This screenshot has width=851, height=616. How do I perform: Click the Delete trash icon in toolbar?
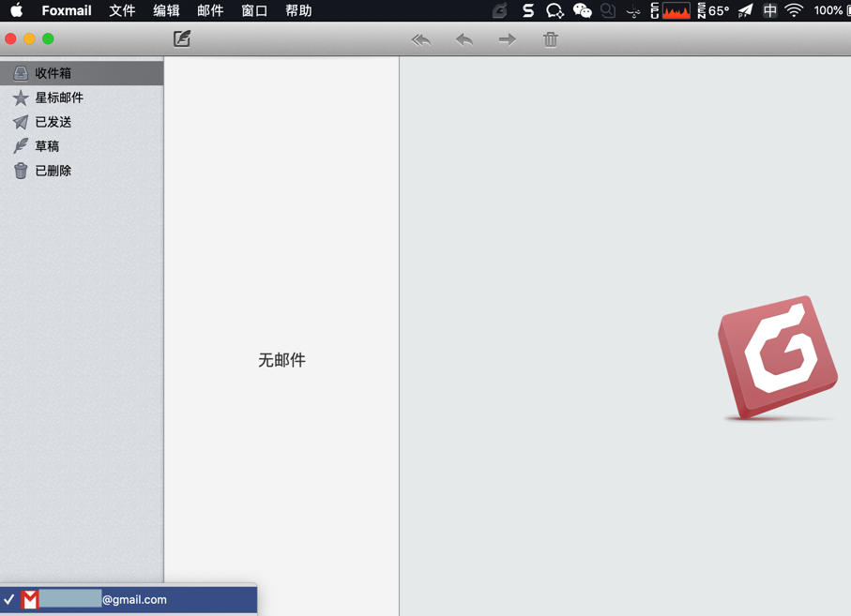click(551, 39)
